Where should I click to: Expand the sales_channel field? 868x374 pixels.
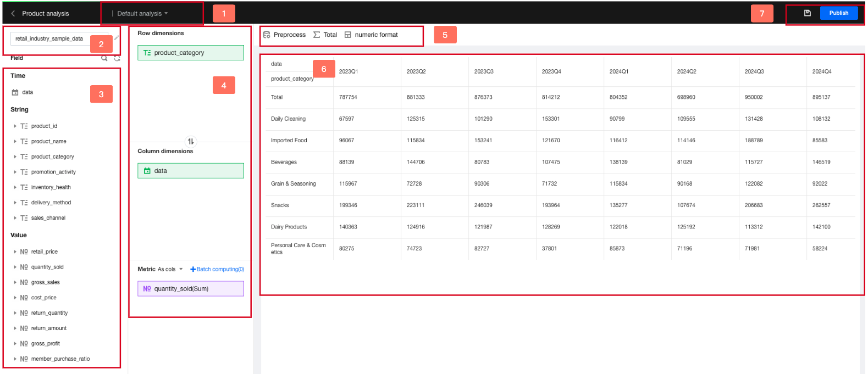(15, 218)
